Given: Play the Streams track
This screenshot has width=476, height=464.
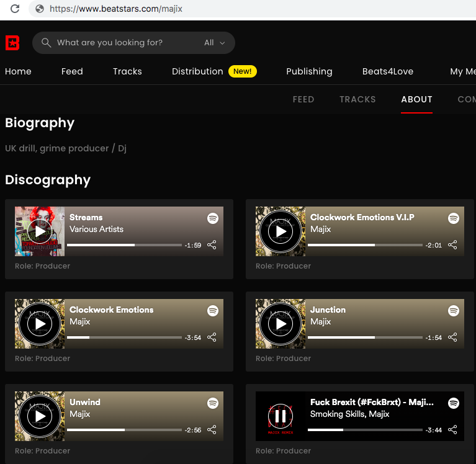Looking at the screenshot, I should [40, 231].
